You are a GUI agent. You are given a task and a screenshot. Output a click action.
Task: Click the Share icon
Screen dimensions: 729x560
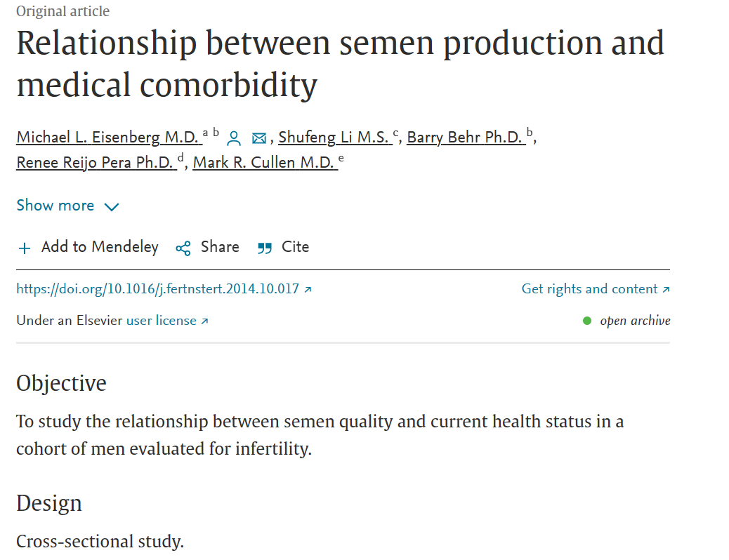click(183, 248)
